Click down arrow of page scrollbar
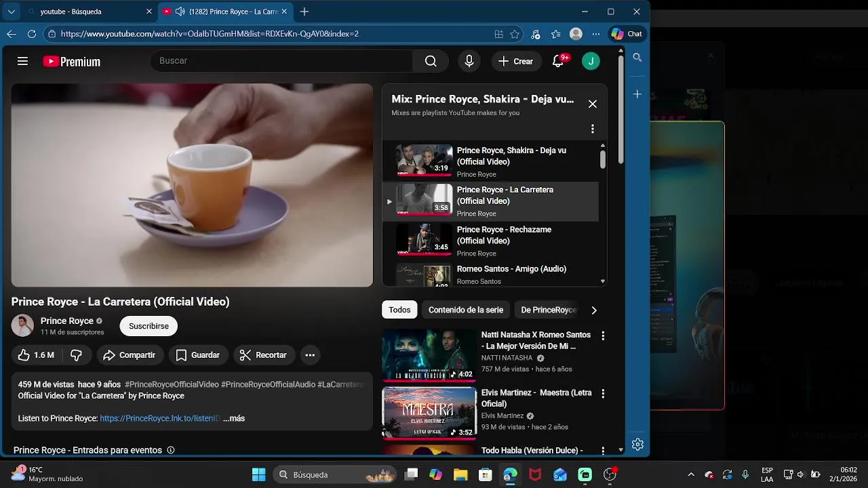 pos(620,450)
